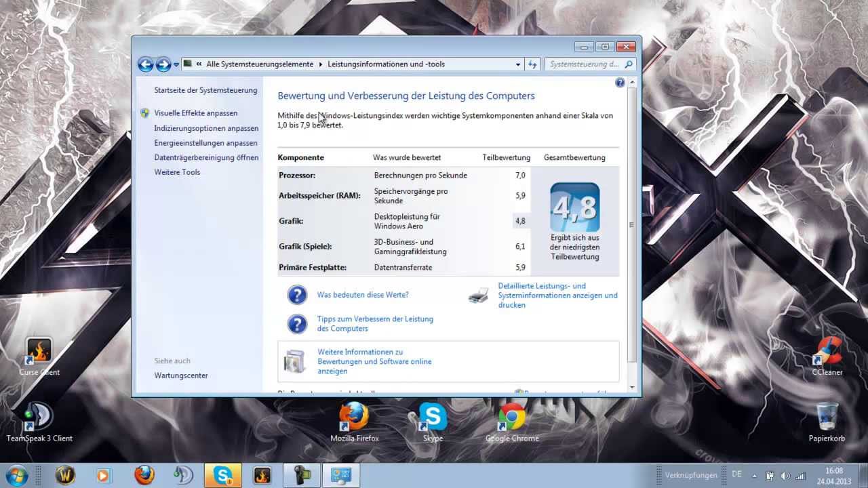Select Grafik (Spiele) row label
This screenshot has height=488, width=868.
pos(305,247)
